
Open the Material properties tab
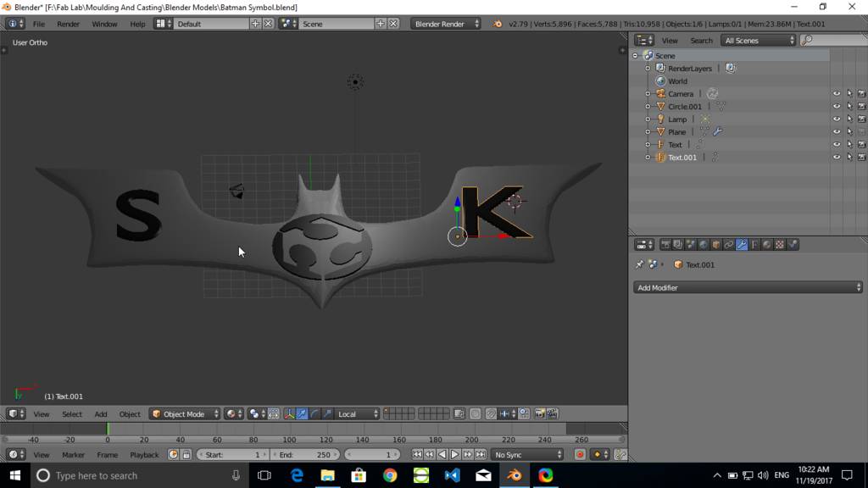click(x=766, y=245)
